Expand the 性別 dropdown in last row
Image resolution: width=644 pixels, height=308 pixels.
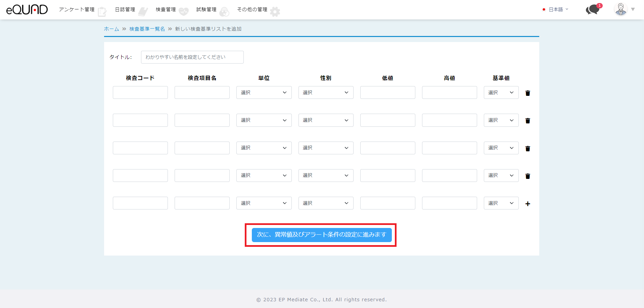tap(326, 203)
